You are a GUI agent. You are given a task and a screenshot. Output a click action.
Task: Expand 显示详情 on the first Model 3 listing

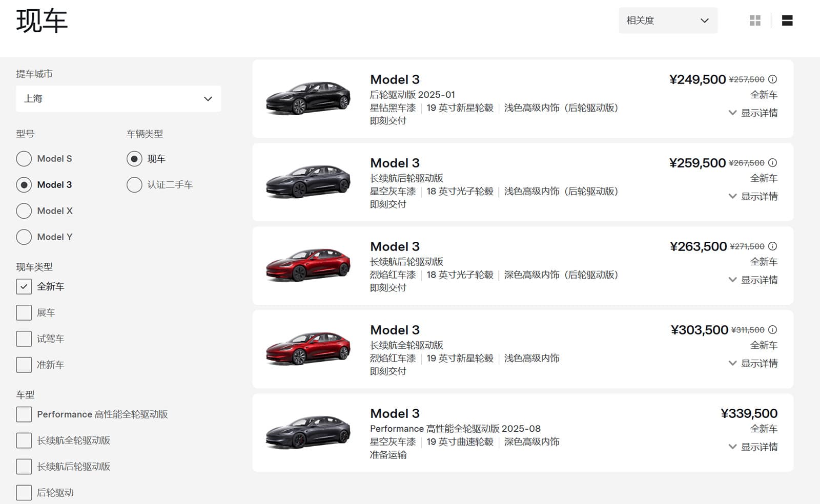(752, 113)
